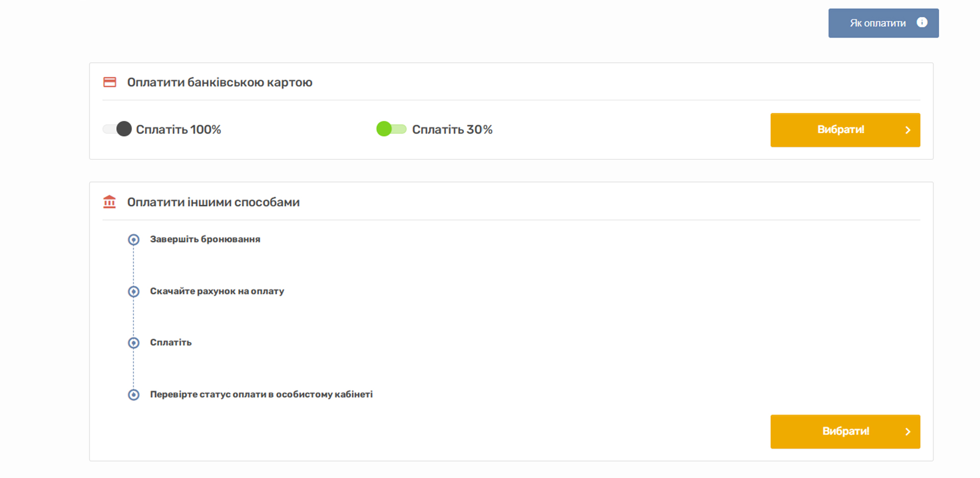Screen dimensions: 980x478
Task: Click the red bank card icon
Action: point(110,82)
